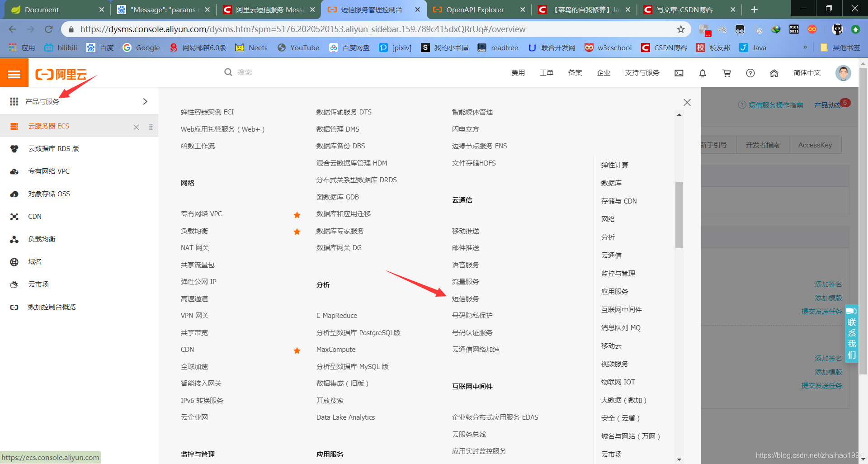Reload the page
Viewport: 868px width, 464px height.
click(48, 29)
